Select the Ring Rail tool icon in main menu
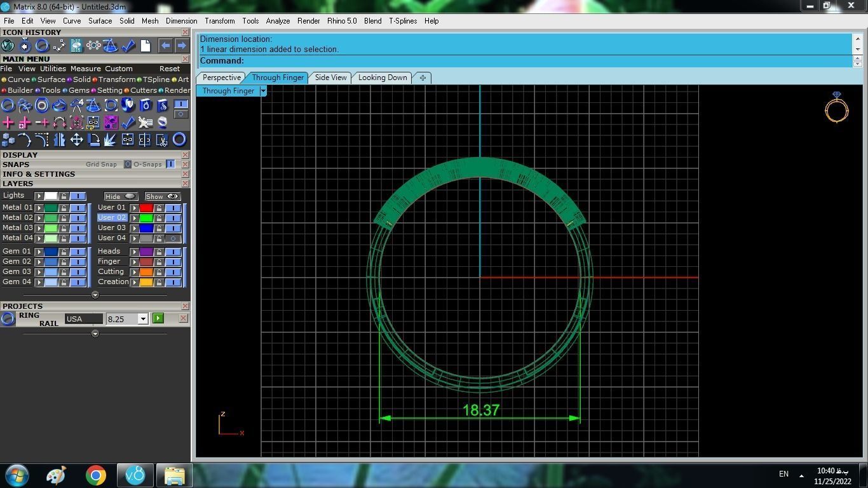 8,105
